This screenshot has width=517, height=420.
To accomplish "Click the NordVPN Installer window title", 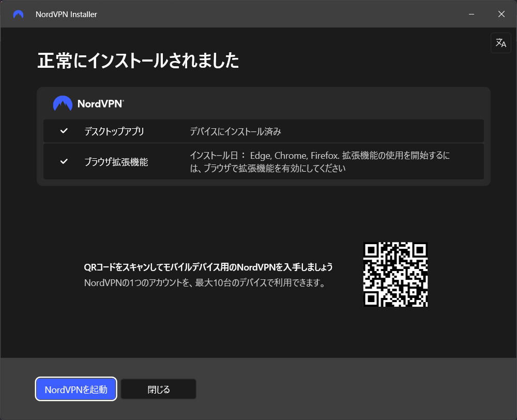I will click(66, 14).
